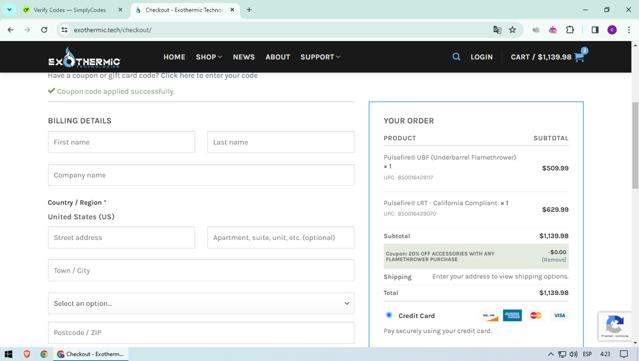Screen dimensions: 639x361
Task: Open the Windows Start menu
Action: tap(8, 354)
